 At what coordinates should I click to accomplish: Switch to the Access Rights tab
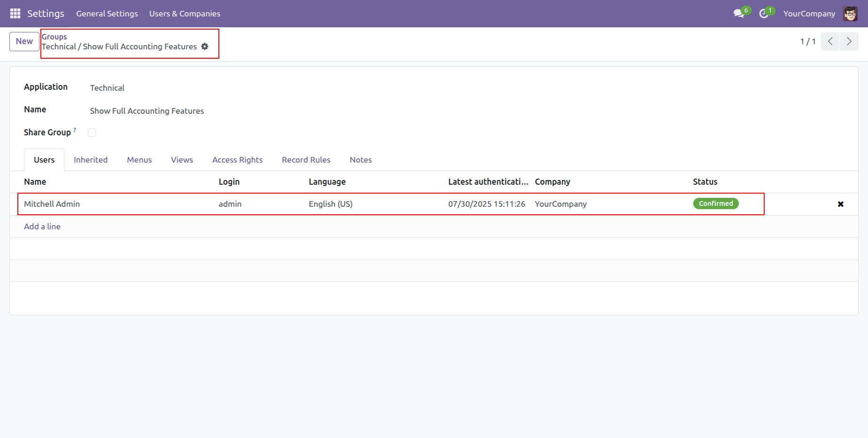pos(237,160)
